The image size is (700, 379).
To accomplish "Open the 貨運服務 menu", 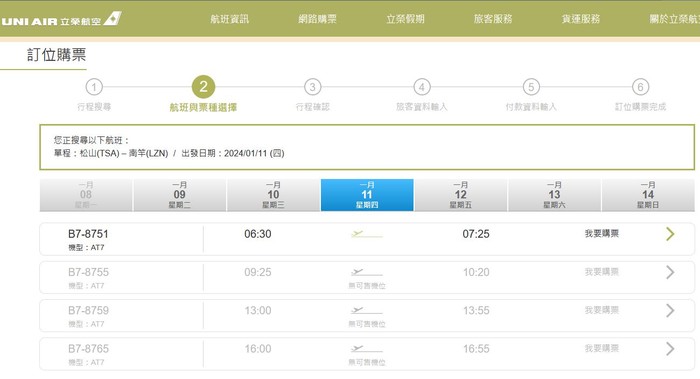I will pos(581,19).
